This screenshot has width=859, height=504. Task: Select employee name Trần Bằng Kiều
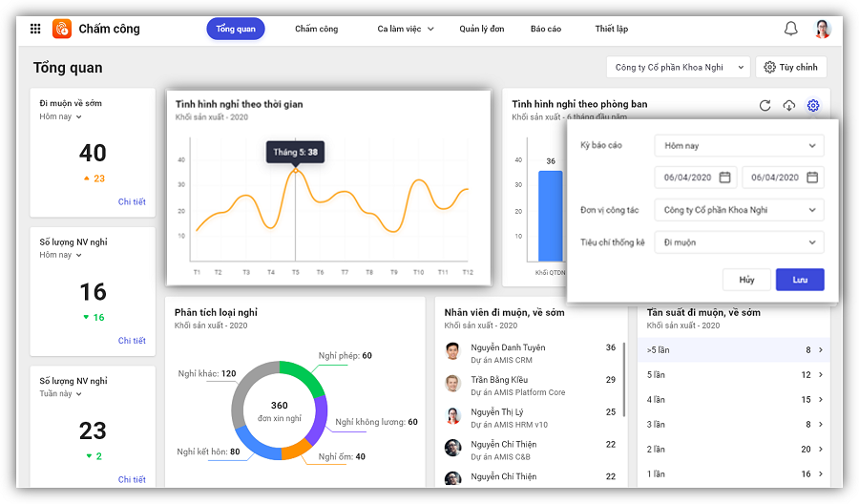pyautogui.click(x=499, y=380)
